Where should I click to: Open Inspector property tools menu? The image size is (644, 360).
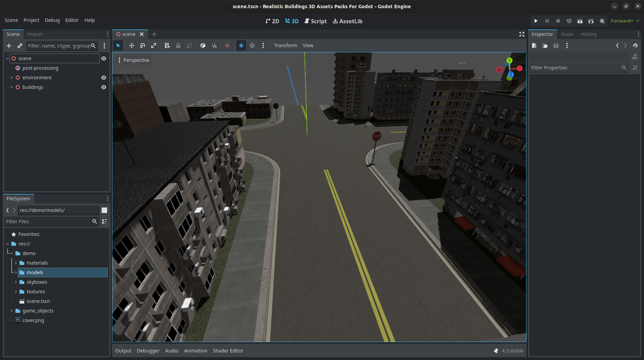point(635,68)
